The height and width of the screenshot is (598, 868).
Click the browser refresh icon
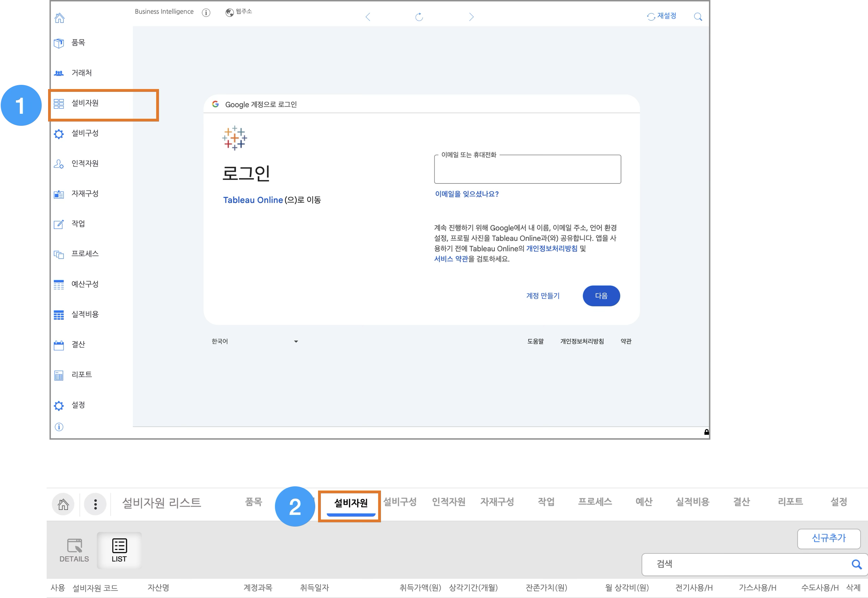coord(419,17)
